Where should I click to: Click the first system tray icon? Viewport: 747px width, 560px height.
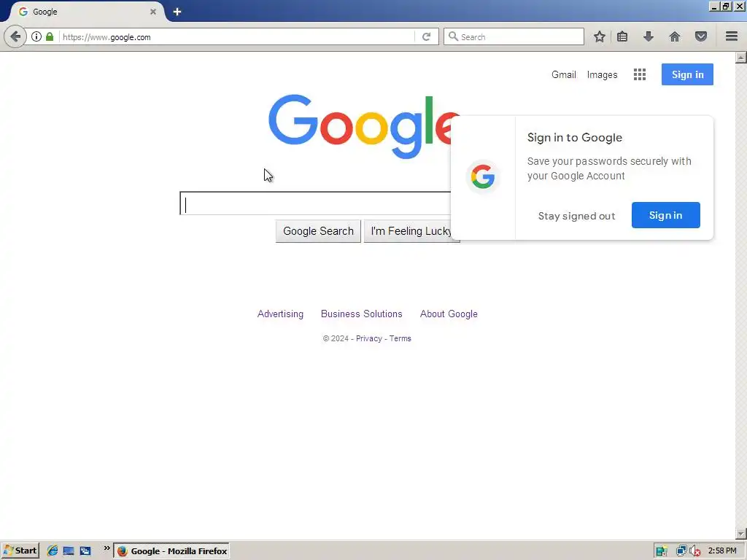pos(661,551)
